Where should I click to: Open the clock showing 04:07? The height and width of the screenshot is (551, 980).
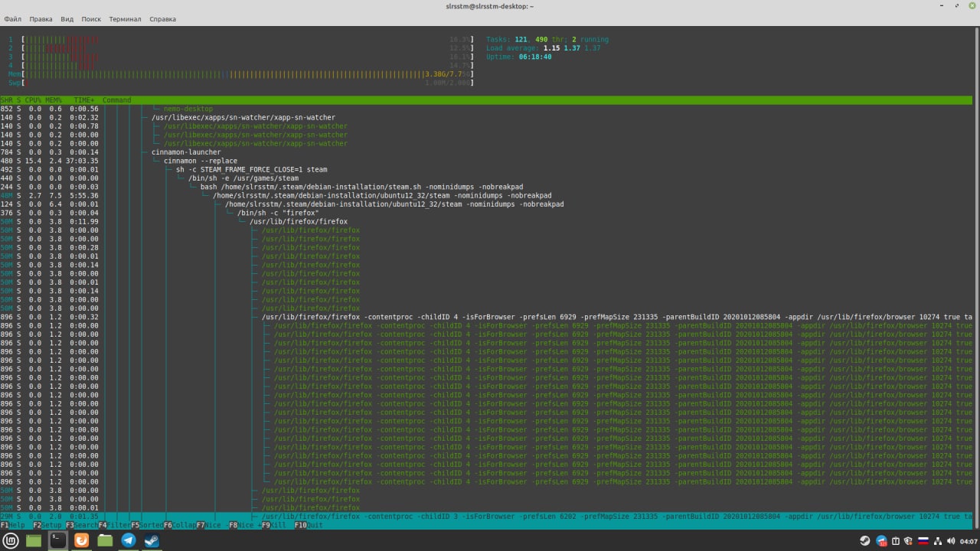tap(968, 541)
